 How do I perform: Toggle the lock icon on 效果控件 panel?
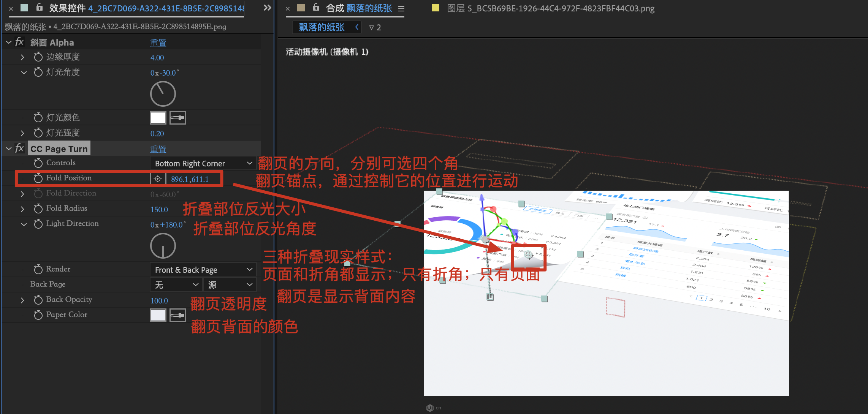pyautogui.click(x=40, y=7)
